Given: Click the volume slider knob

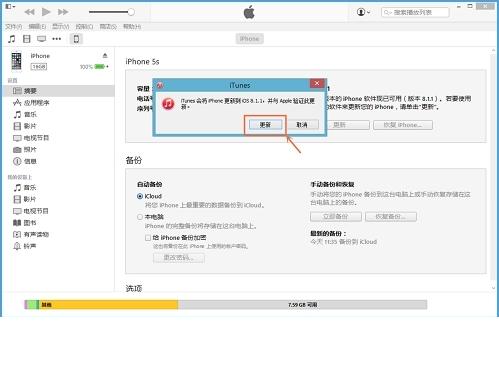Looking at the screenshot, I should tap(131, 12).
